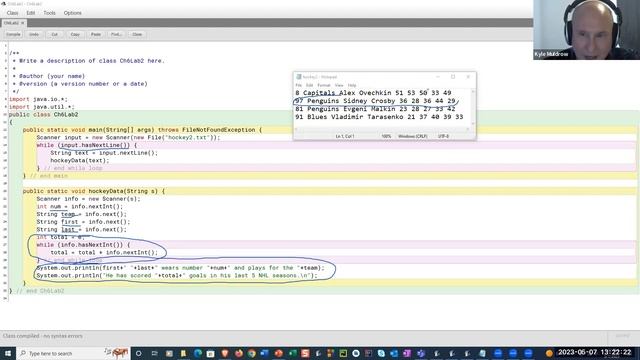Open the Options menu in BlueJ

[73, 13]
